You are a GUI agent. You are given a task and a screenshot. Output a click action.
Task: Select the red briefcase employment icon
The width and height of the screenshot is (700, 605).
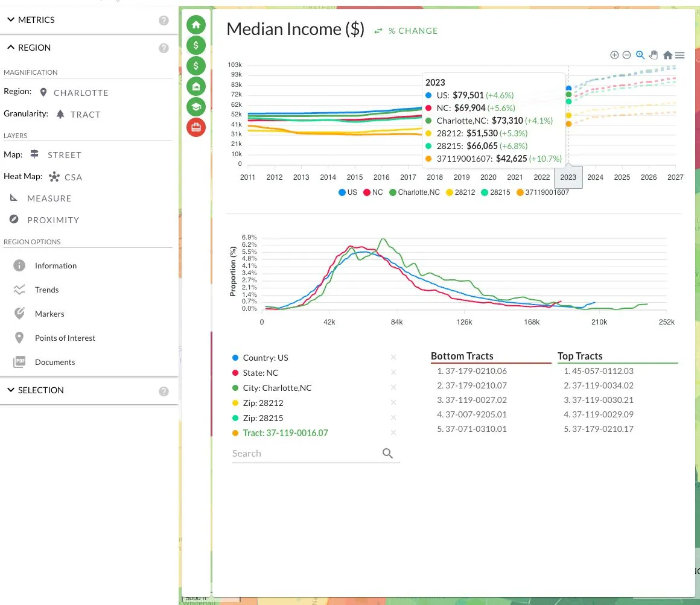coord(196,127)
